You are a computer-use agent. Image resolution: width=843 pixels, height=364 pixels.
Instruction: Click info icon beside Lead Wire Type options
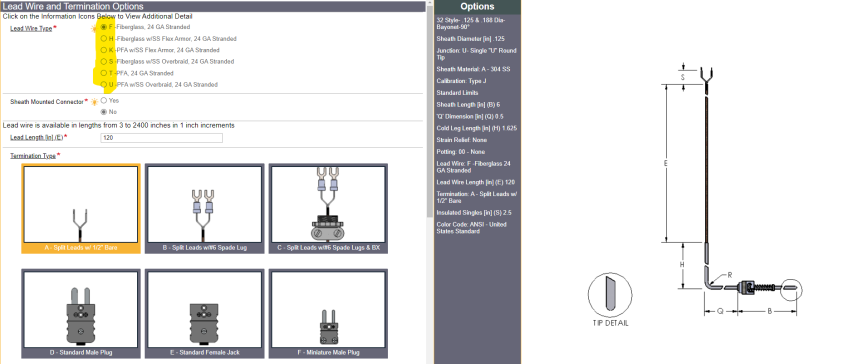click(95, 28)
